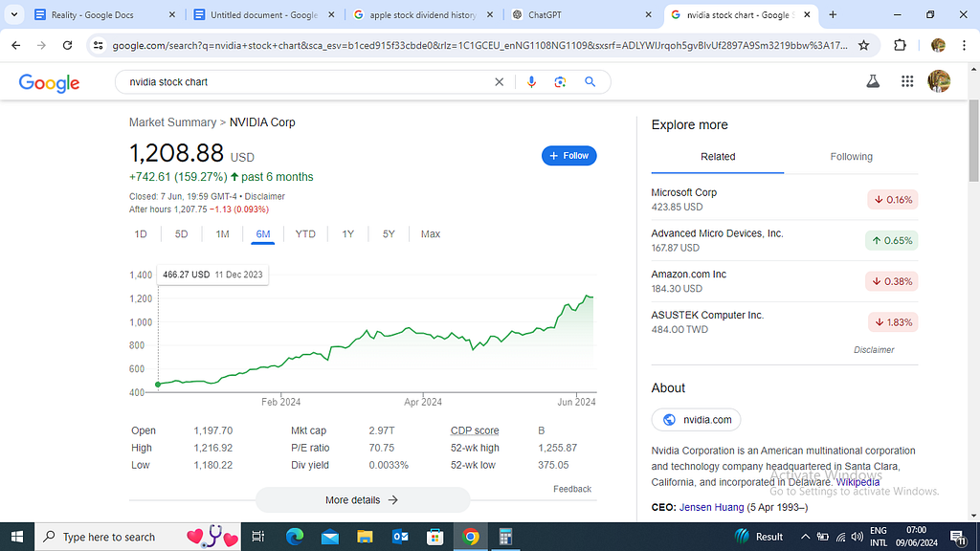The width and height of the screenshot is (980, 551).
Task: Switch to Untitled document tab
Action: coord(264,14)
